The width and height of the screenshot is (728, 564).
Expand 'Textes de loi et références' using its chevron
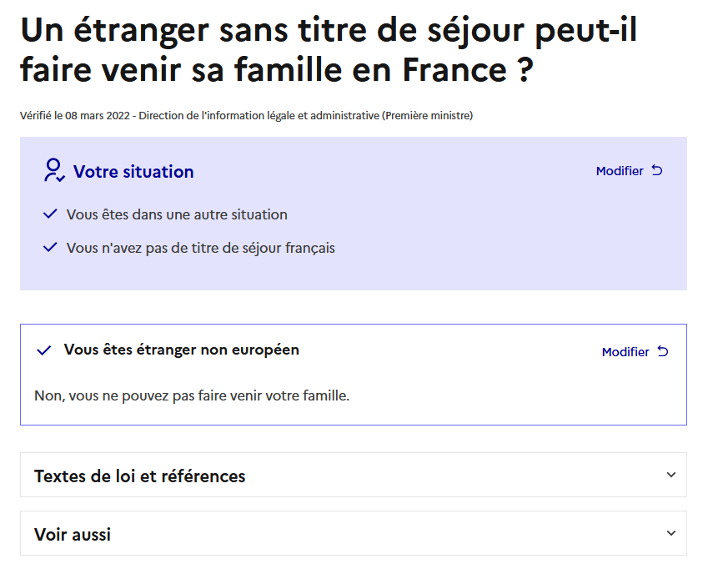[671, 475]
